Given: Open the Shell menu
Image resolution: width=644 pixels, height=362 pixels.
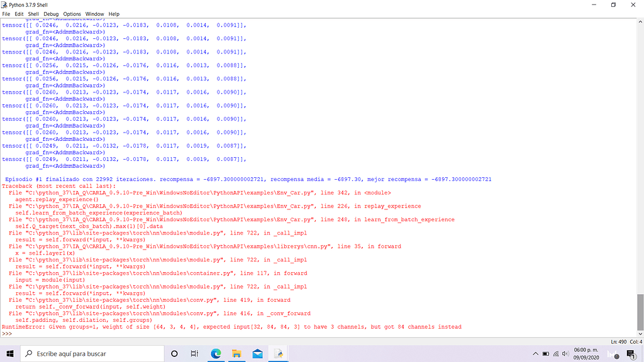Looking at the screenshot, I should pos(33,14).
